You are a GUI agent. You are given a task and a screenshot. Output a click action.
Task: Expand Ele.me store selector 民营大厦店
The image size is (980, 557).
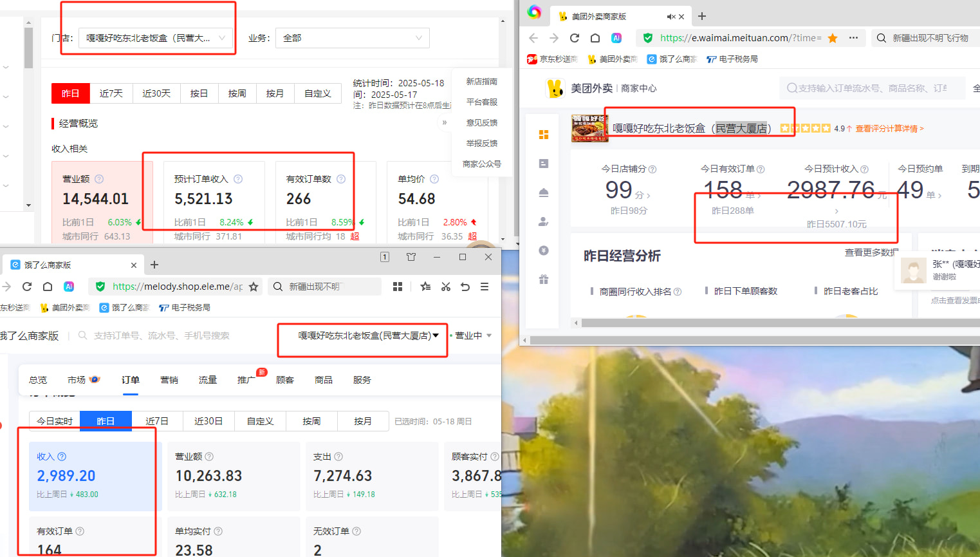[368, 335]
